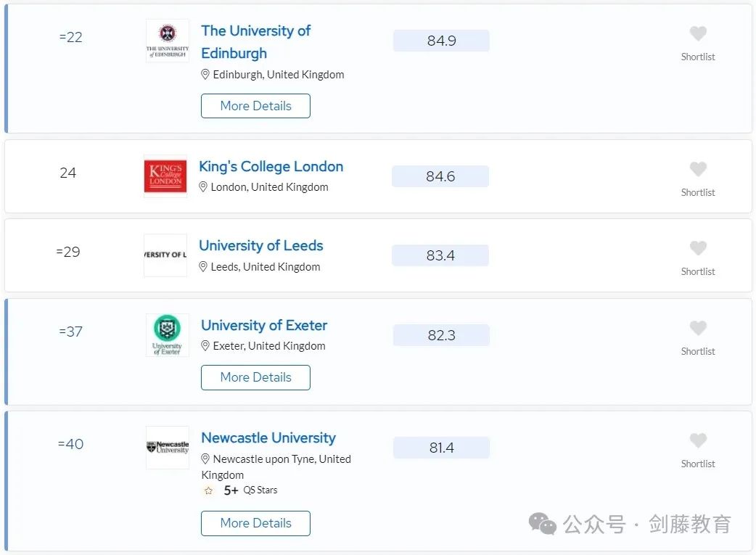Click King's College London red logo
756x555 pixels.
pos(165,176)
